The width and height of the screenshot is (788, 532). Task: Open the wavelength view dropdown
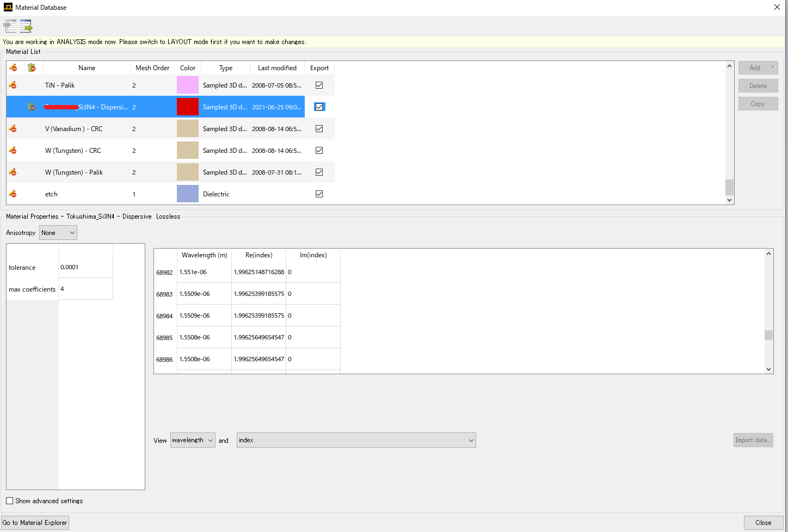coord(193,441)
